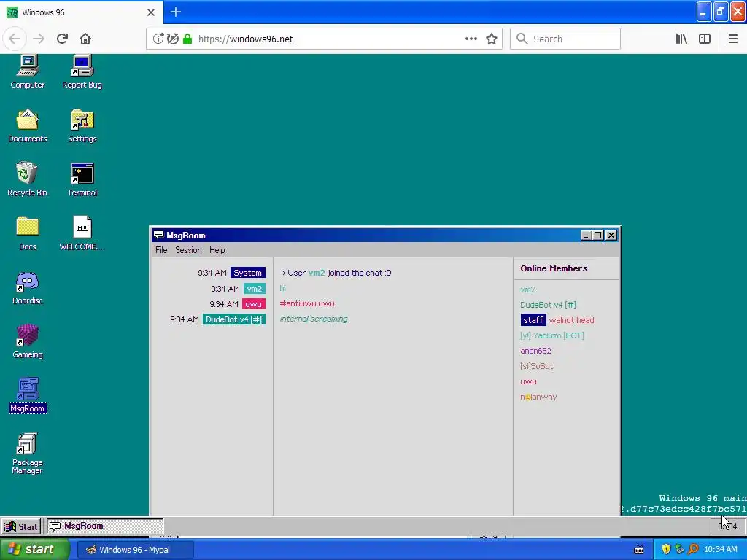Click the DudeBot v4 [#] sender tag
This screenshot has height=560, width=747.
point(234,319)
